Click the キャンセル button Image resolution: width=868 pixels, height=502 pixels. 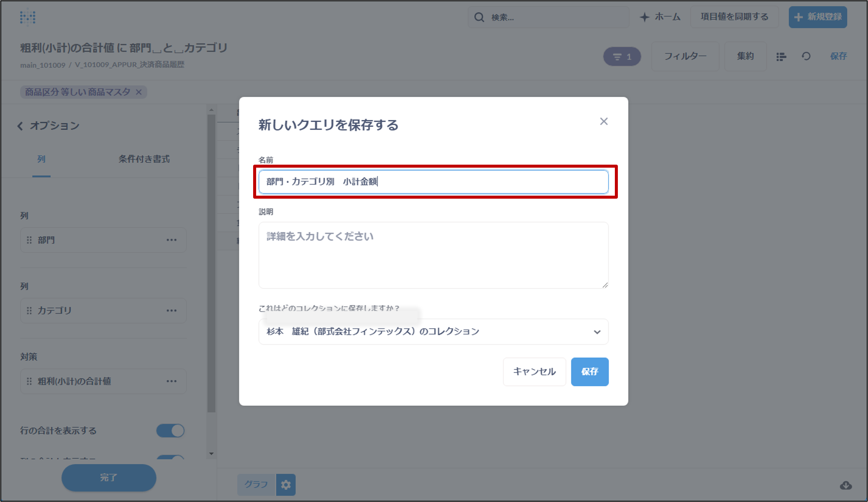click(x=534, y=372)
